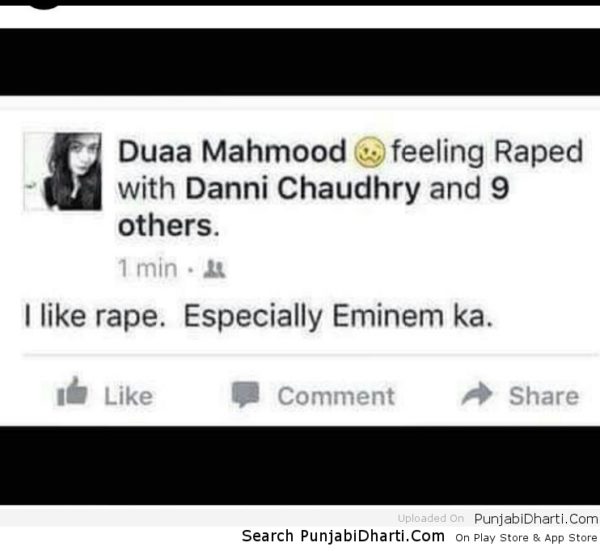Click the thumbs-up Like icon
600x551 pixels.
pyautogui.click(x=72, y=392)
